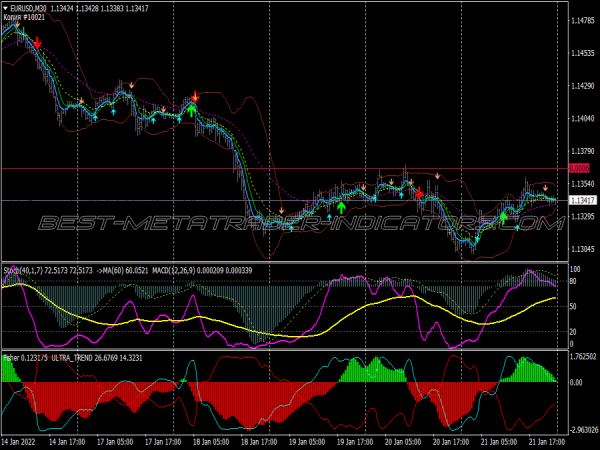Viewport: 600px width, 450px height.
Task: Click the large red sell arrow near 18 Jan 05:00
Action: (x=195, y=97)
